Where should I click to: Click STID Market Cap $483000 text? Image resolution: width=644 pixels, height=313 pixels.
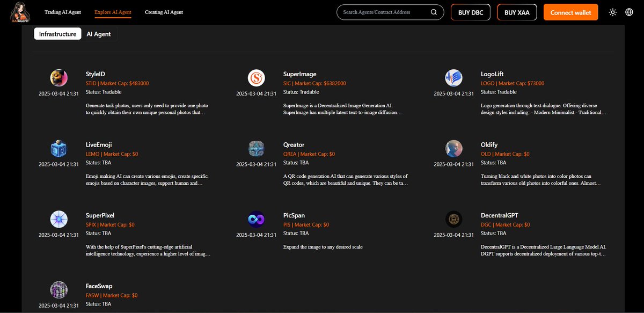click(x=118, y=83)
